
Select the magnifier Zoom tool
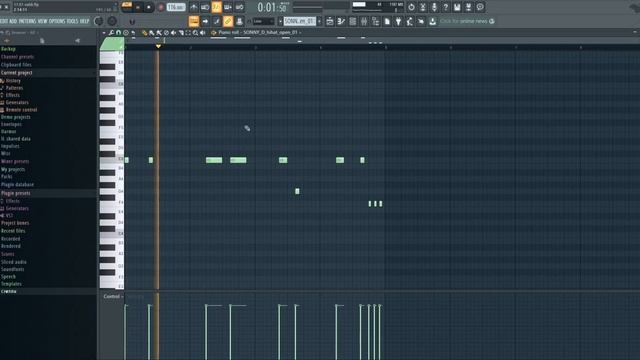tap(196, 33)
